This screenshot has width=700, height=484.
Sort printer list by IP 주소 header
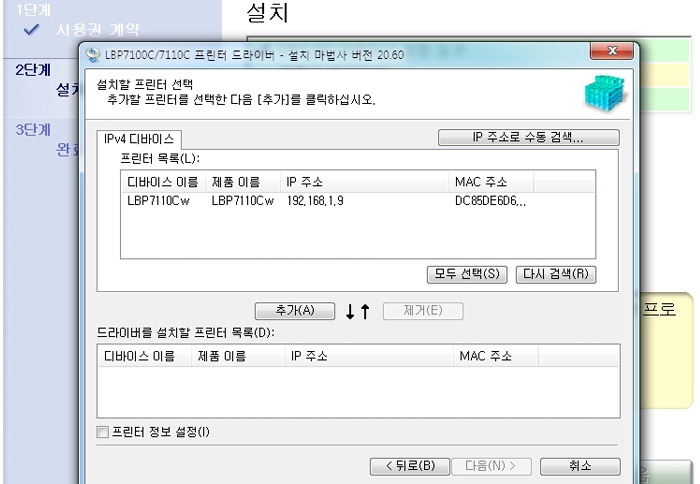tap(364, 182)
